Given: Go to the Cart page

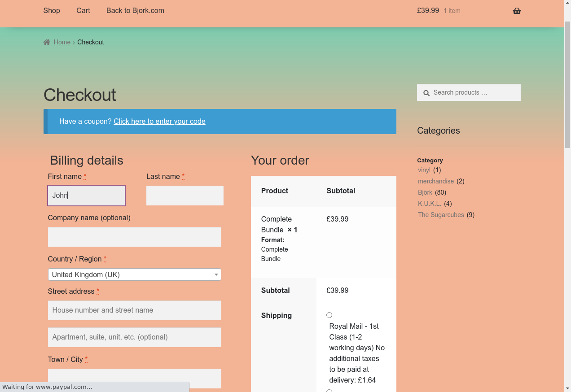Looking at the screenshot, I should [x=83, y=10].
